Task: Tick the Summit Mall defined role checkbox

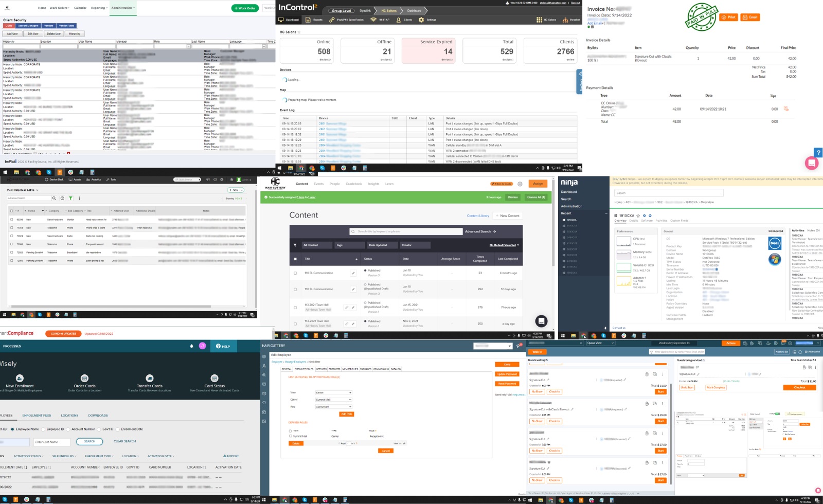Action: click(291, 436)
